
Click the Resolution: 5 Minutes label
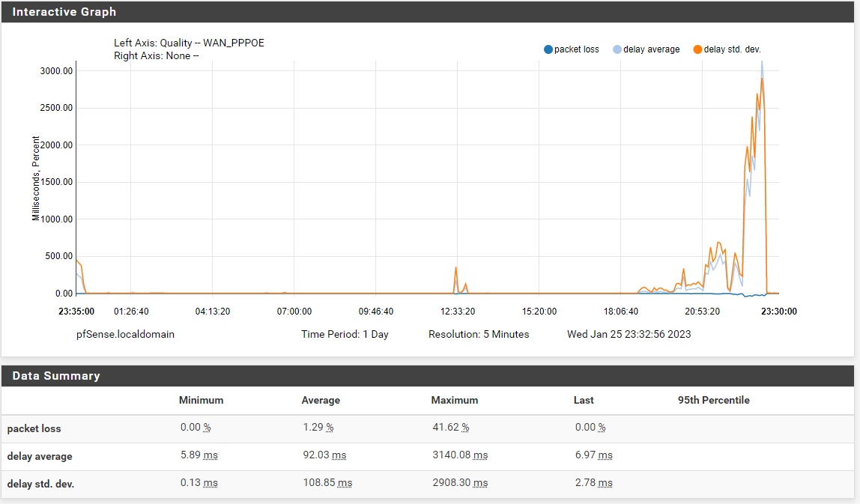pos(480,334)
